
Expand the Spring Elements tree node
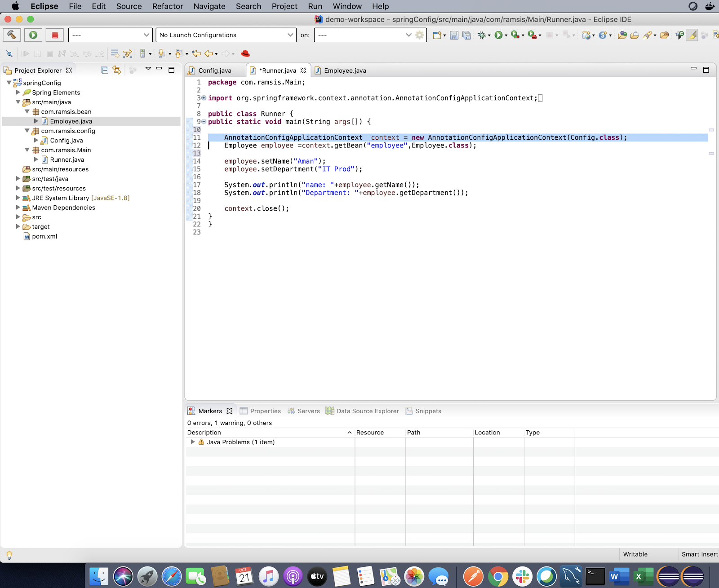pos(18,93)
